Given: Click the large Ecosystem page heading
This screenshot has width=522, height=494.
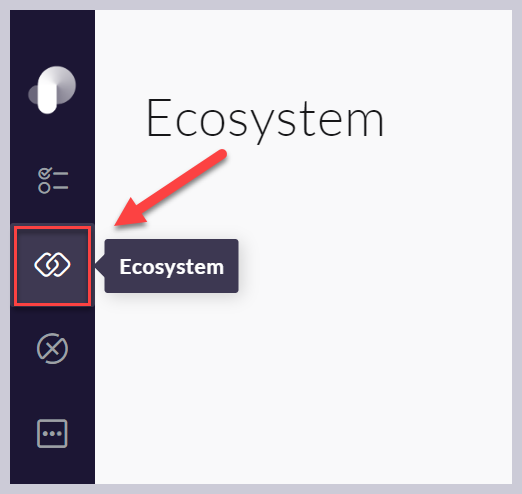Looking at the screenshot, I should (x=265, y=118).
